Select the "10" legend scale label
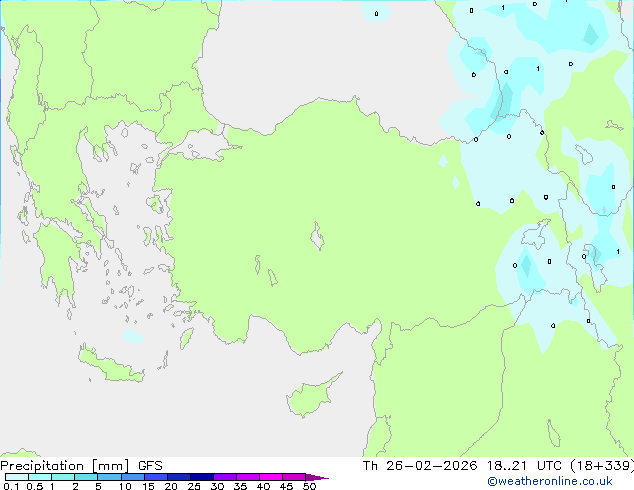634x490 pixels. click(x=125, y=486)
